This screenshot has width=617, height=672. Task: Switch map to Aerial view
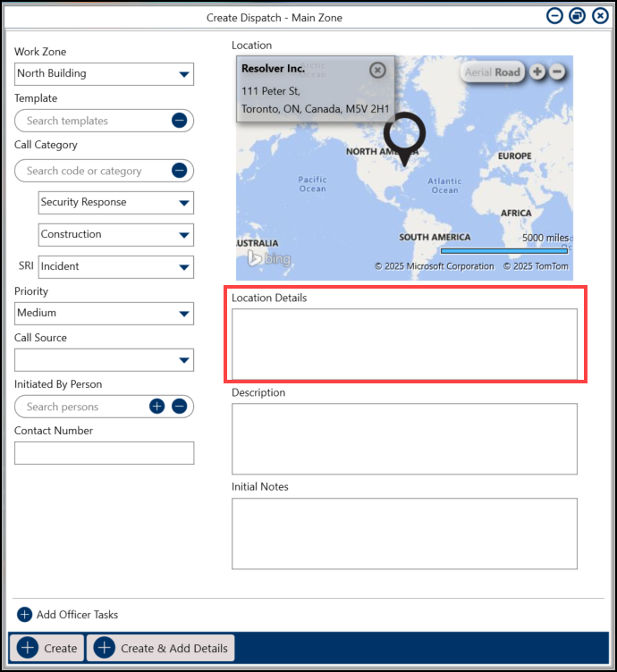click(x=478, y=72)
